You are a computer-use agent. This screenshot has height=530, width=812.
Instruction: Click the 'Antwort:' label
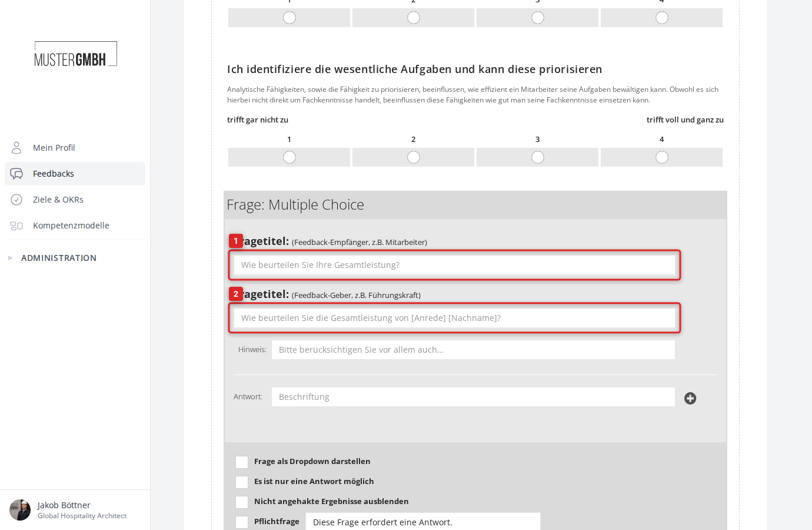pyautogui.click(x=248, y=397)
